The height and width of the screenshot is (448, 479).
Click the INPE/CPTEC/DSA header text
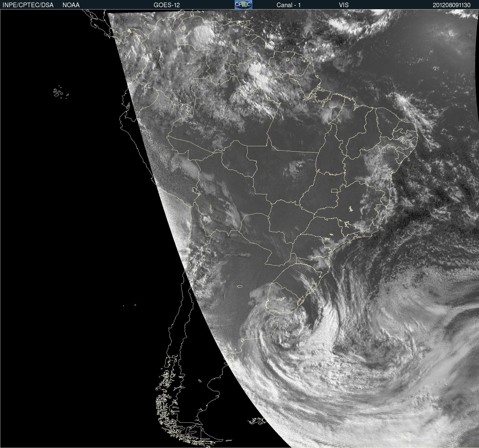[28, 5]
